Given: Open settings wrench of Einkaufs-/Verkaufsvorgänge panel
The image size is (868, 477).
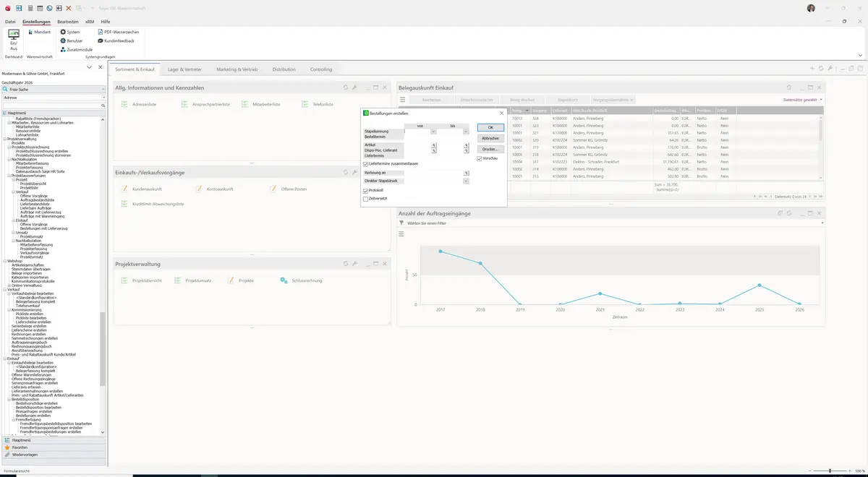Looking at the screenshot, I should 354,172.
